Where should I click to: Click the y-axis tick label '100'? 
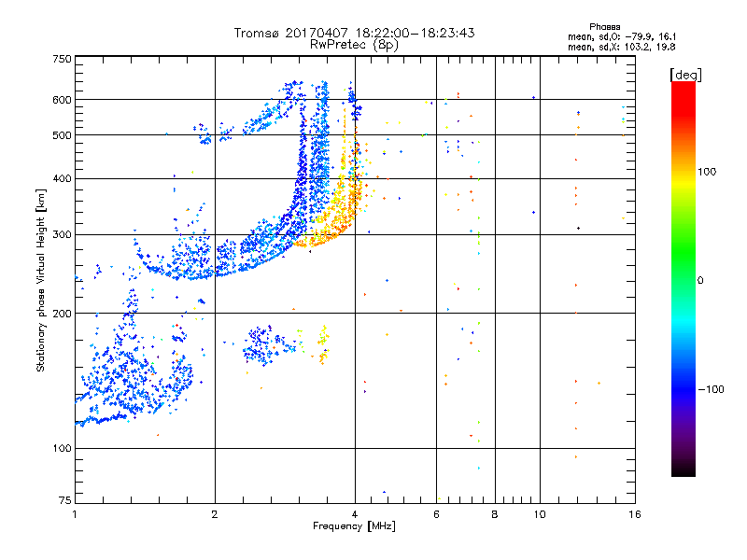pyautogui.click(x=62, y=449)
